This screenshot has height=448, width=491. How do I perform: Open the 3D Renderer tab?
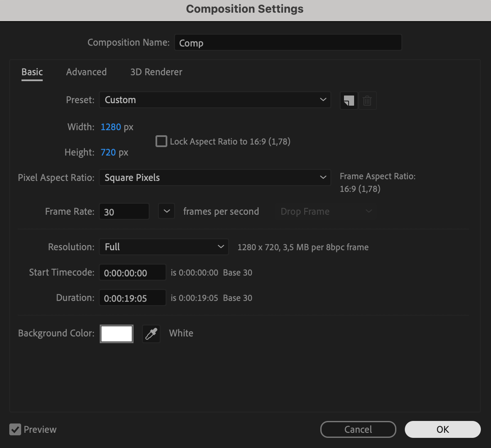tap(156, 72)
